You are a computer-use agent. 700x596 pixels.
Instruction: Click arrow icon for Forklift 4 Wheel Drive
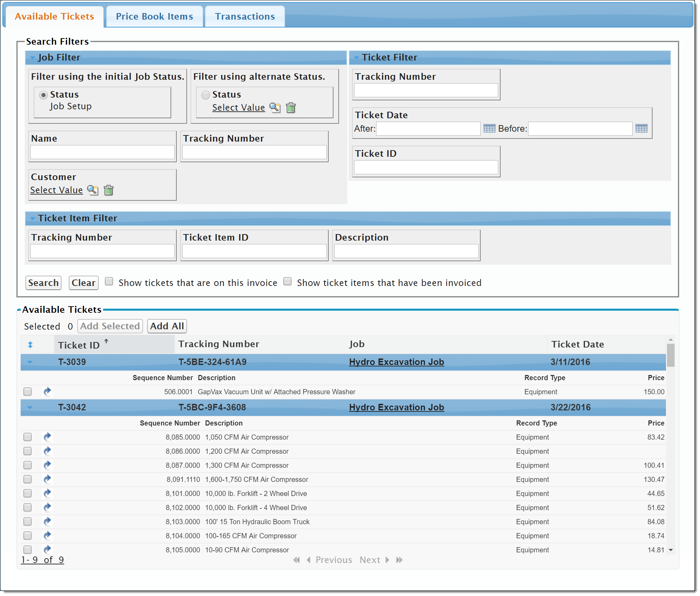tap(47, 507)
